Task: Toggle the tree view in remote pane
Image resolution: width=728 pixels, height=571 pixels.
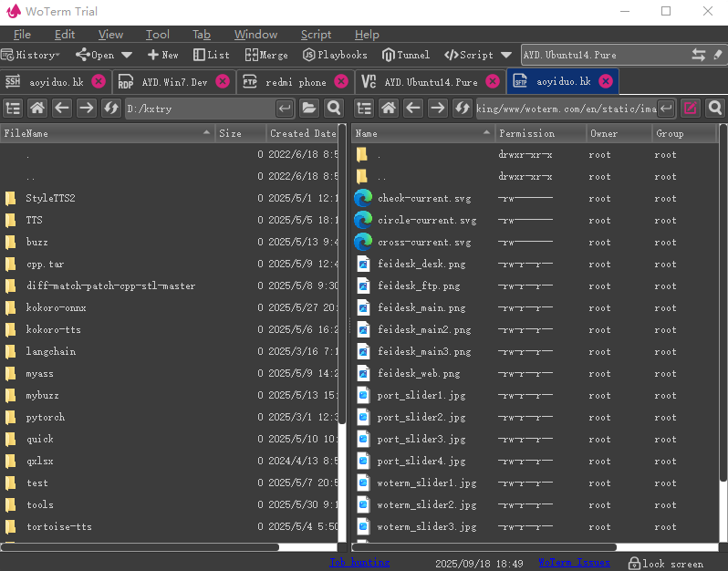Action: click(364, 109)
